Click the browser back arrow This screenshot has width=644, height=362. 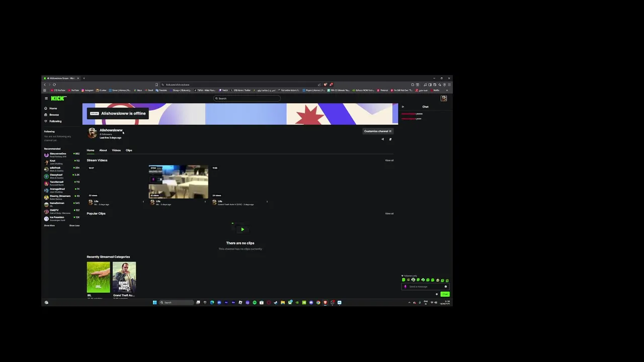45,84
